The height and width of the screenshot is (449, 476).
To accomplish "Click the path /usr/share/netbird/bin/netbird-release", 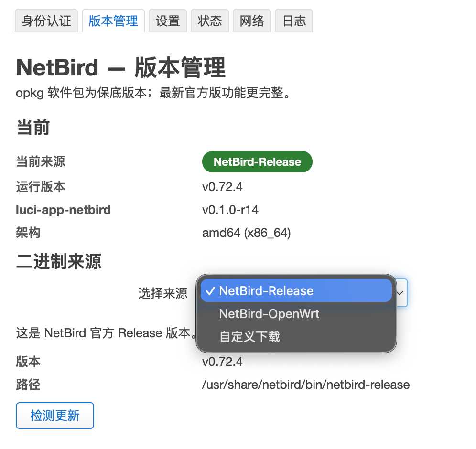I will coord(306,385).
